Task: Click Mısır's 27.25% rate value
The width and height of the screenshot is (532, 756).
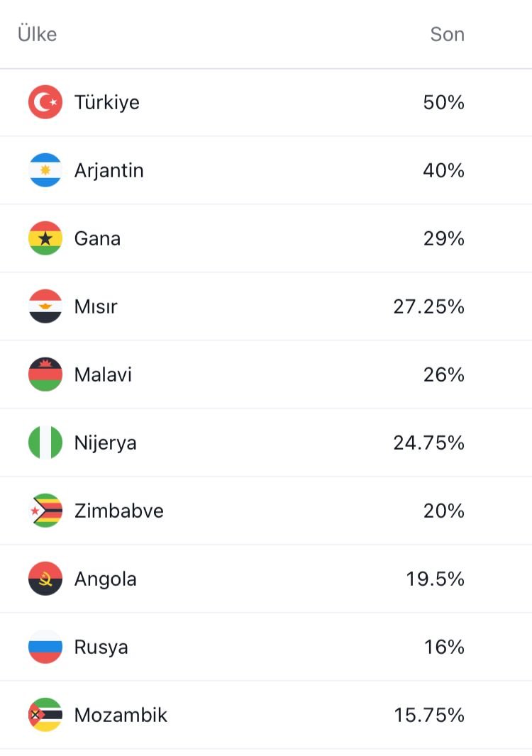Action: (429, 306)
